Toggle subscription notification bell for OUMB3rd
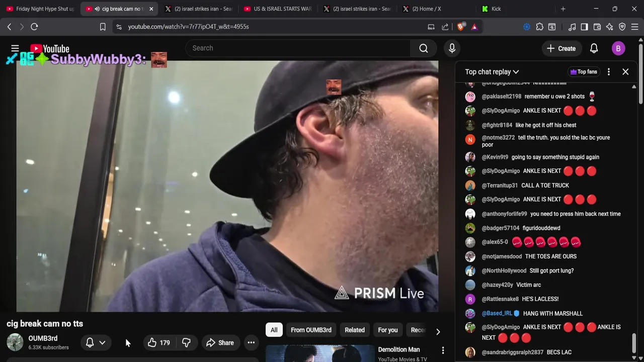Viewport: 644px width, 362px height. pos(90,343)
